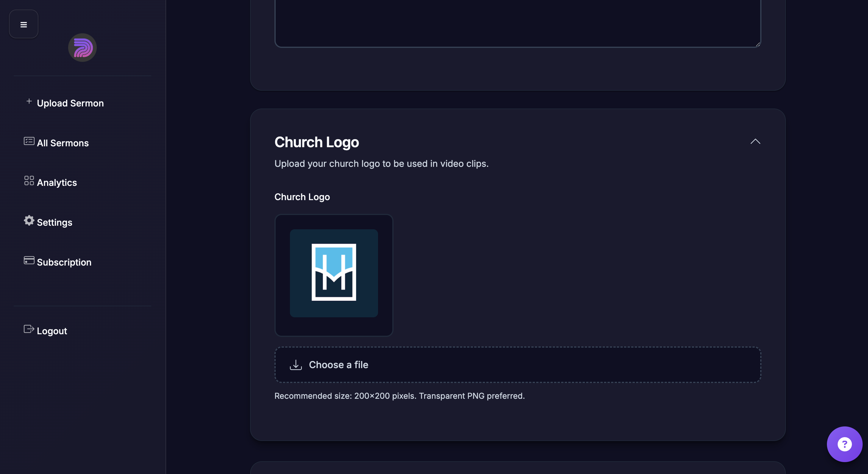Click the card icon beside Subscription
Viewport: 868px width, 474px height.
29,260
